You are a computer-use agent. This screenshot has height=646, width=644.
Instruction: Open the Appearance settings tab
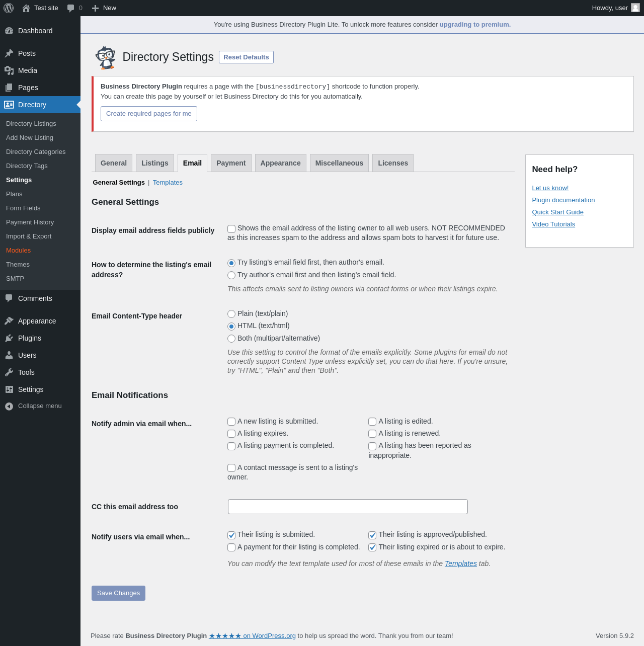[x=280, y=163]
